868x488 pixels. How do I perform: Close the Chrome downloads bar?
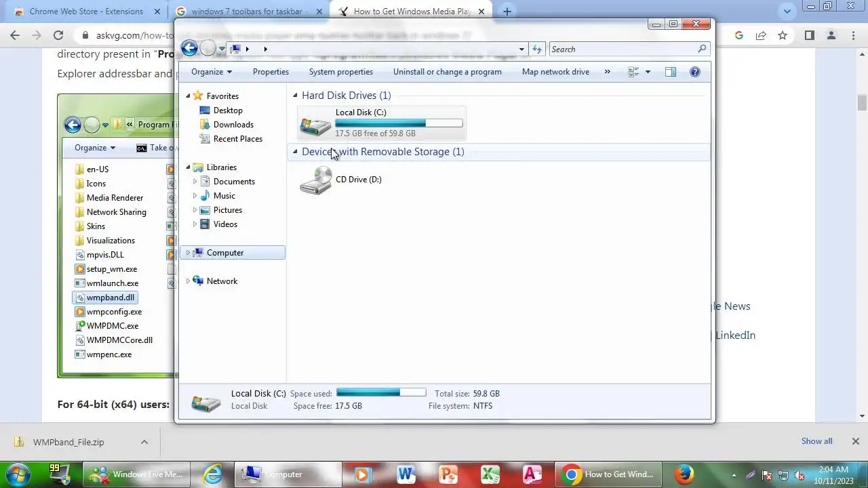coord(855,441)
